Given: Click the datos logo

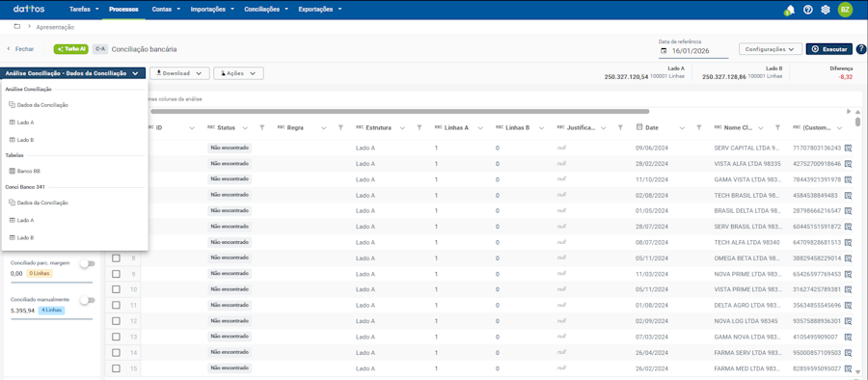Looking at the screenshot, I should pyautogui.click(x=29, y=10).
